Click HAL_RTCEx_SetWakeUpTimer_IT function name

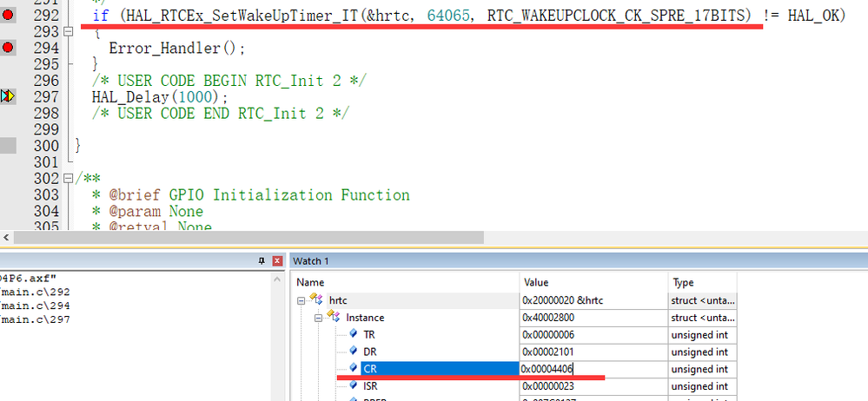243,16
